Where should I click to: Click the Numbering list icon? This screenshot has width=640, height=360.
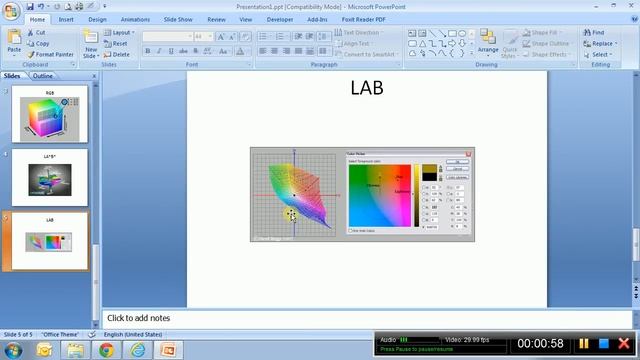click(x=281, y=37)
